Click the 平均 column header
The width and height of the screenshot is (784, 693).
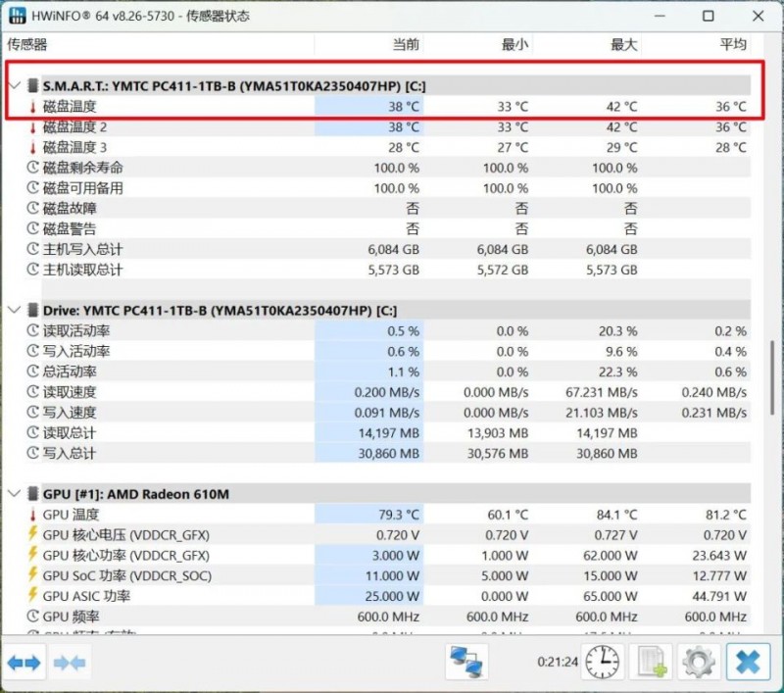click(x=732, y=44)
